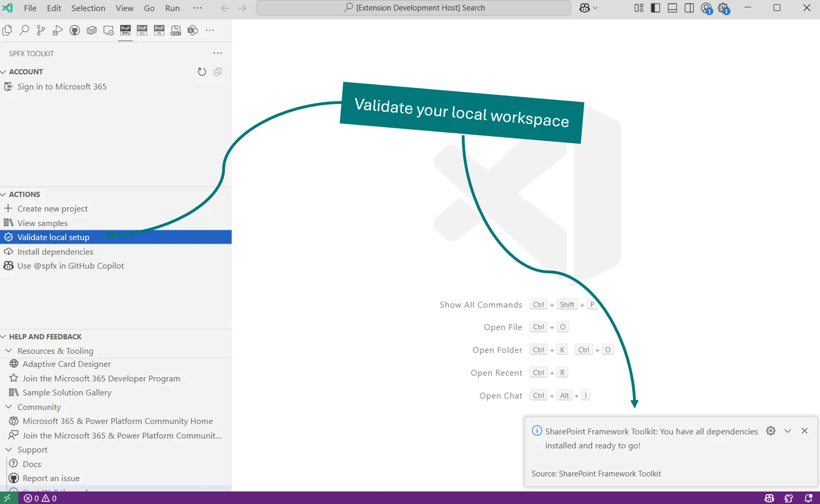
Task: Open the Remote Explorer view icon
Action: [x=108, y=30]
